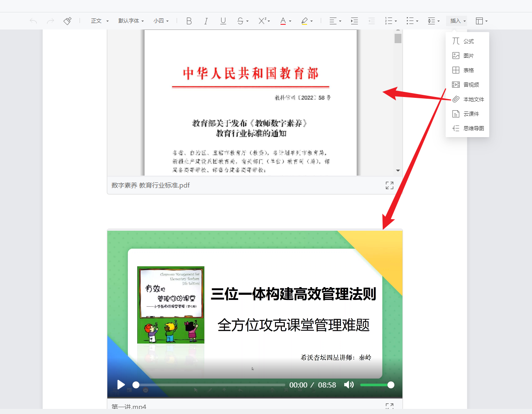
Task: Expand bulleted list style arrow
Action: [x=417, y=21]
